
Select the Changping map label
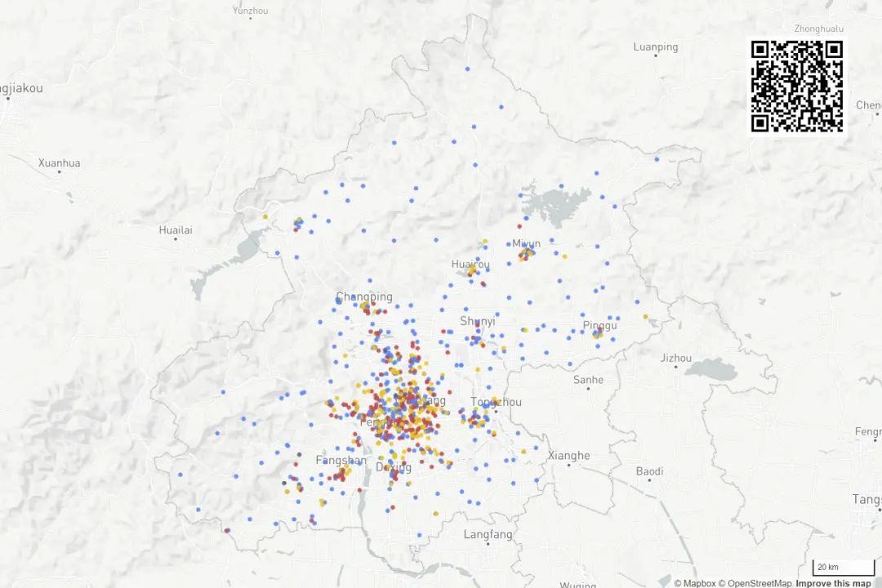pyautogui.click(x=364, y=296)
